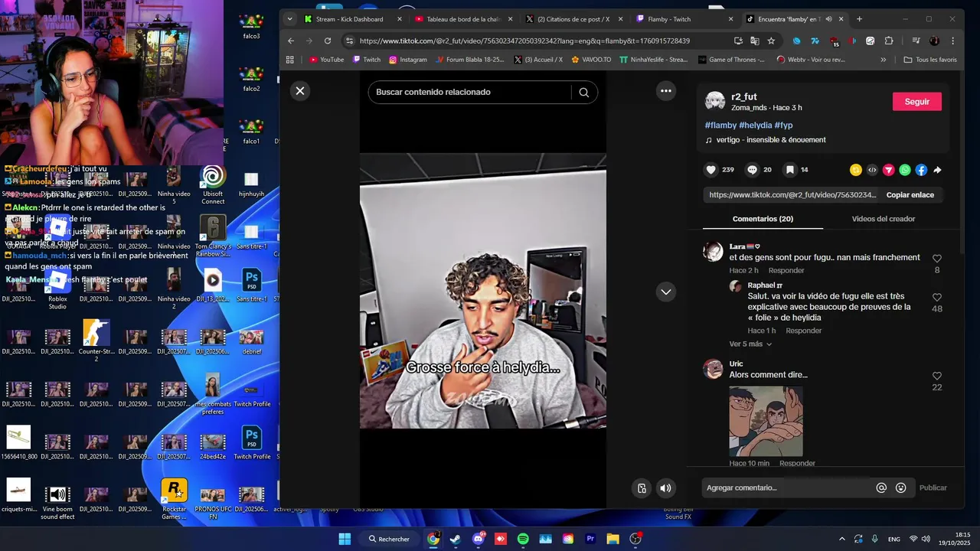Open the Twitch bookmark
The width and height of the screenshot is (980, 551).
click(367, 60)
